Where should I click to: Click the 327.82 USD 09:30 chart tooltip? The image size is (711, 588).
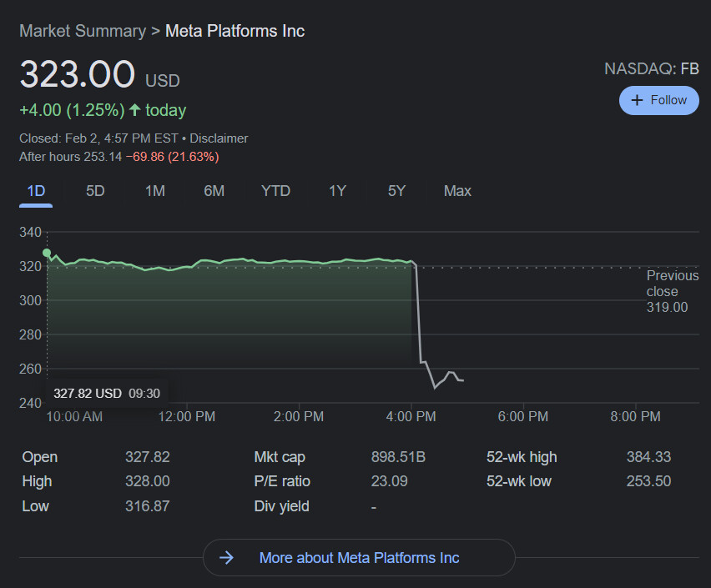click(106, 393)
